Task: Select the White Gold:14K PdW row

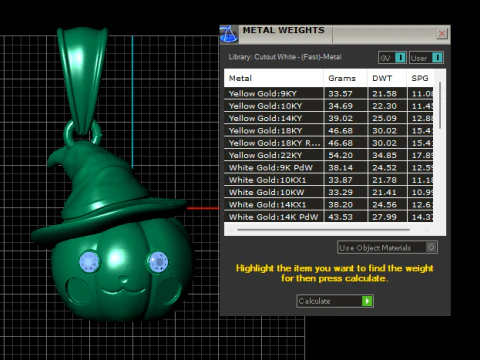Action: coord(329,217)
